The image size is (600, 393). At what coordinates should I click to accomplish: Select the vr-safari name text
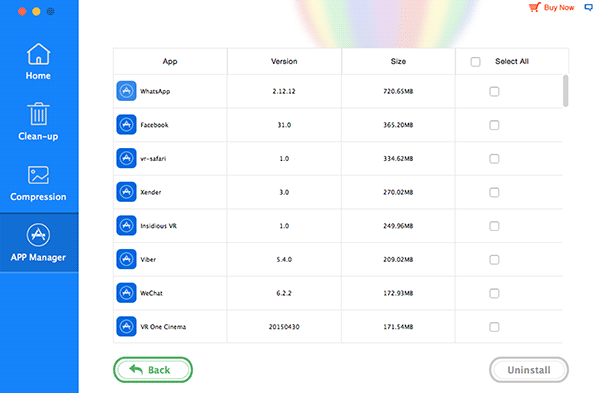coord(153,159)
